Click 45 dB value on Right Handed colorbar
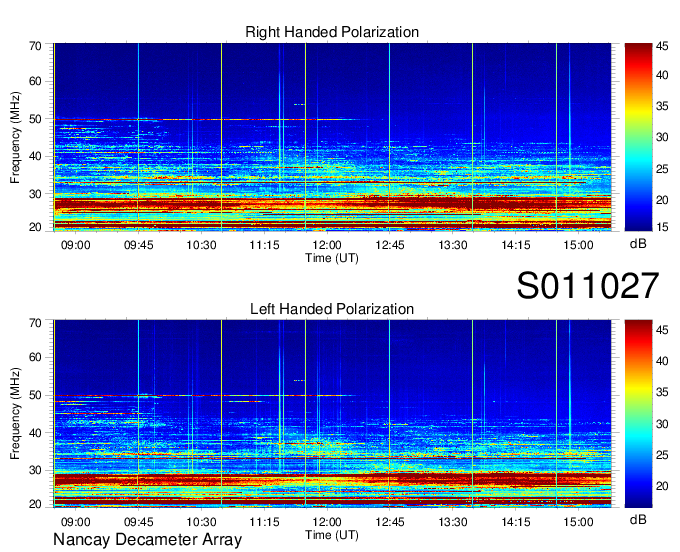Image resolution: width=680 pixels, height=552 pixels. point(662,46)
